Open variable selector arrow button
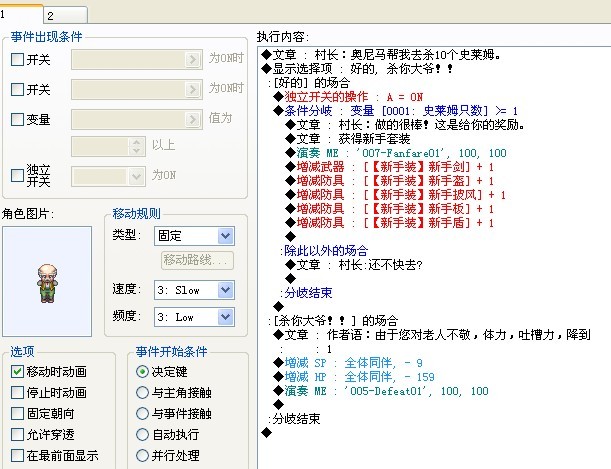The width and height of the screenshot is (611, 469). click(x=192, y=119)
